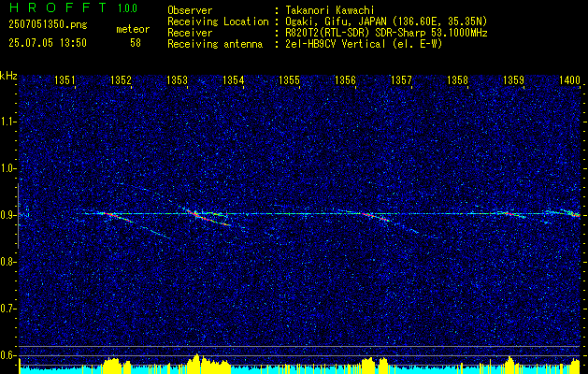Click the 1358 time marker
This screenshot has height=374, width=588.
tap(457, 79)
